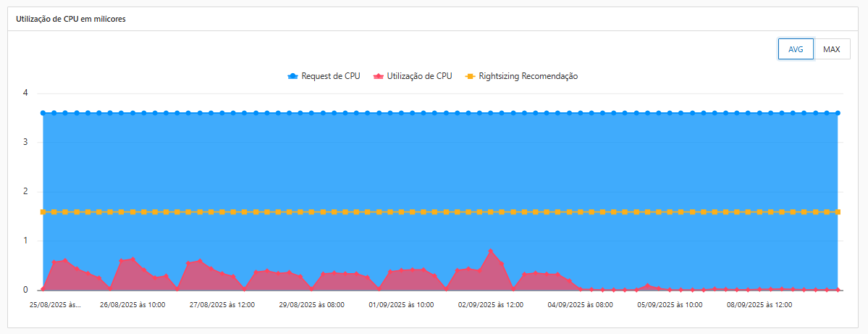This screenshot has height=334, width=868.
Task: Click the last Request de CPU data point
Action: coord(838,113)
